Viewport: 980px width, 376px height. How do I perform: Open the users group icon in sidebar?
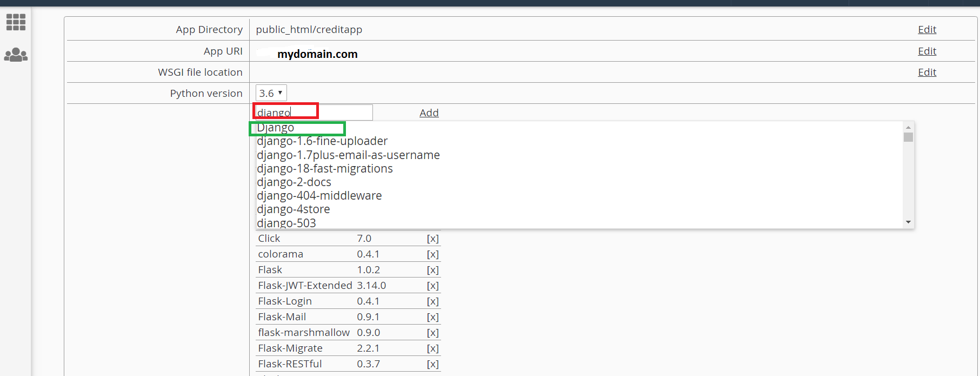[x=16, y=55]
